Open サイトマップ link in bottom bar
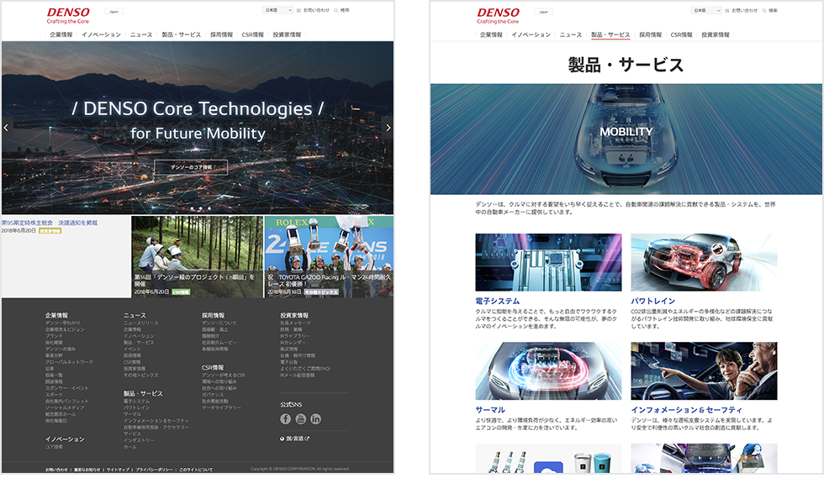This screenshot has height=504, width=824. click(118, 470)
